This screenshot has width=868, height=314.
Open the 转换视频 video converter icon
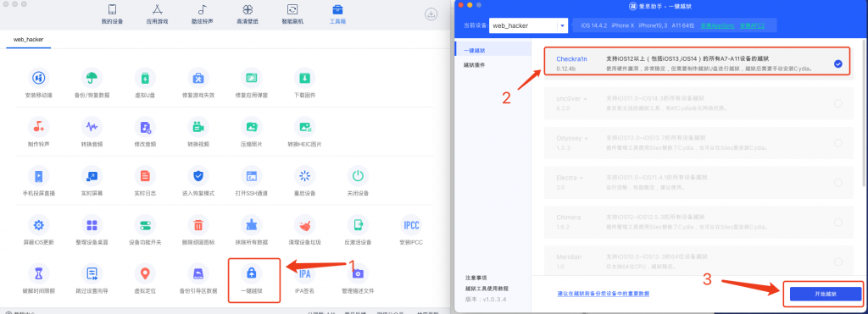tap(198, 127)
